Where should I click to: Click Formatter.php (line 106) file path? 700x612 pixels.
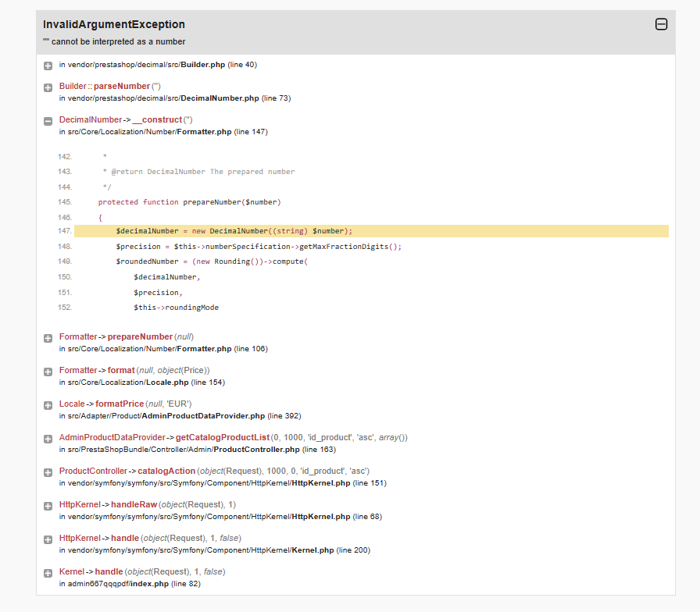pos(163,349)
